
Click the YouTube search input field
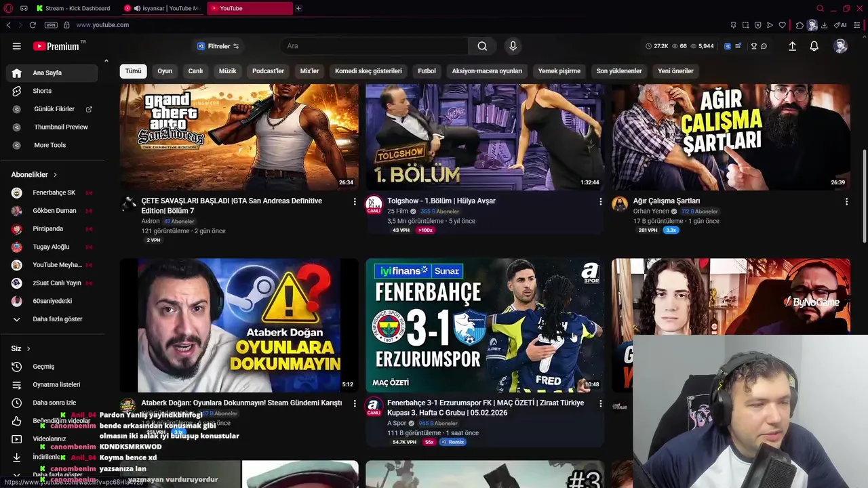click(x=374, y=46)
